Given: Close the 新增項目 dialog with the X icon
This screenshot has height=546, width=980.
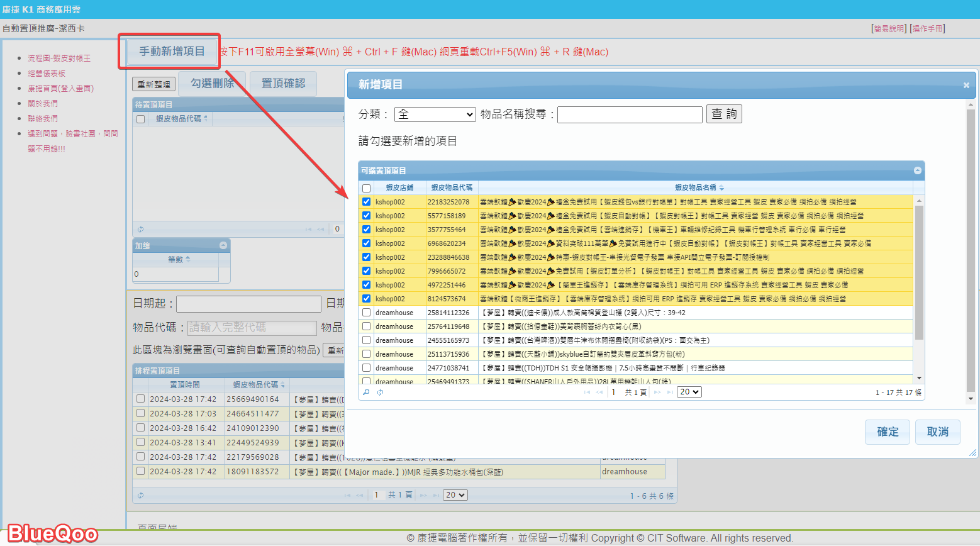Looking at the screenshot, I should (966, 85).
